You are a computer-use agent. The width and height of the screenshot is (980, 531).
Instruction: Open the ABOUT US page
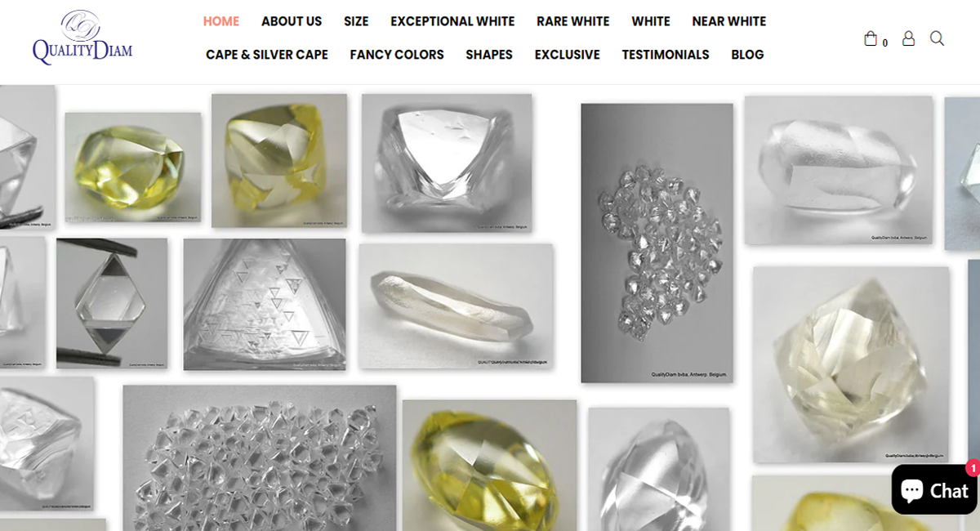[x=292, y=21]
